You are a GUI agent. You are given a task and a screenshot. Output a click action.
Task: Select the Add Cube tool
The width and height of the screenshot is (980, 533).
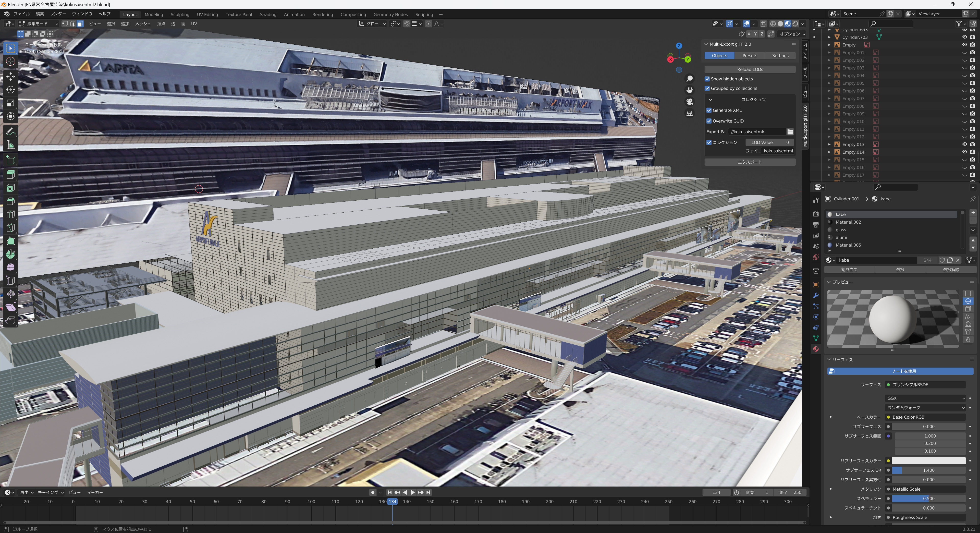coord(11,160)
